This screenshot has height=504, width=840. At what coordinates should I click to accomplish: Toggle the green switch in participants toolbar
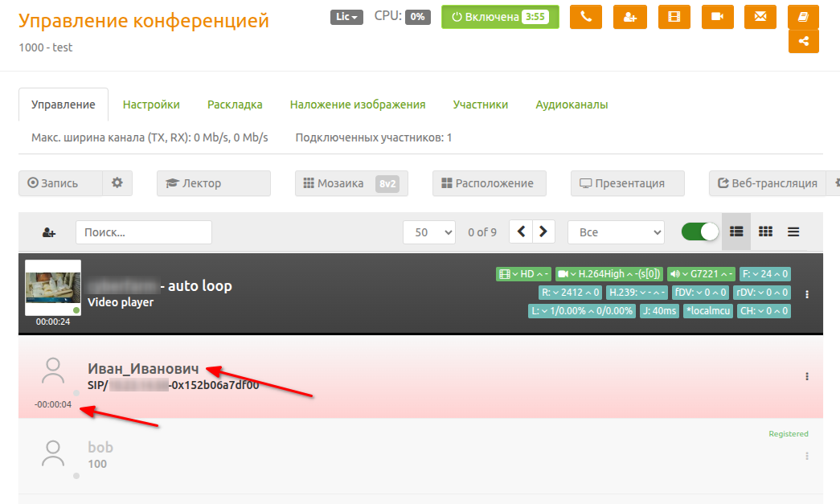pos(699,232)
